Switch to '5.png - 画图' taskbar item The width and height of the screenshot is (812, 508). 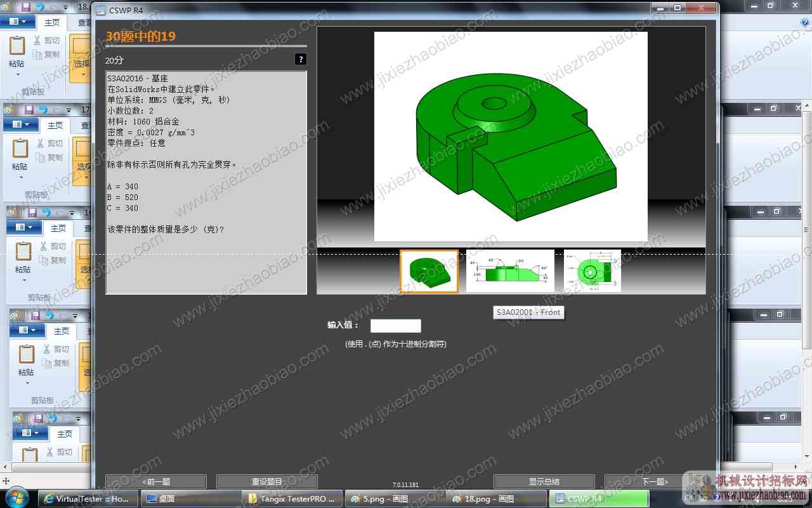[395, 498]
